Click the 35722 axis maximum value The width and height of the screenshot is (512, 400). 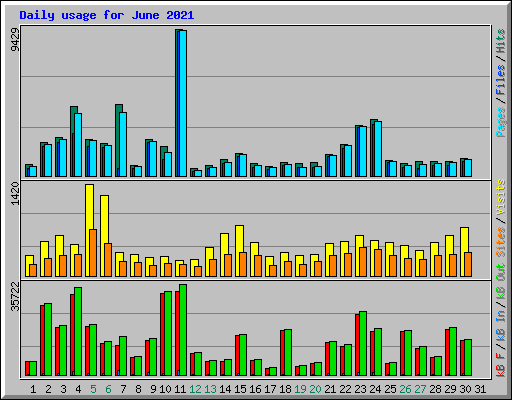(15, 296)
